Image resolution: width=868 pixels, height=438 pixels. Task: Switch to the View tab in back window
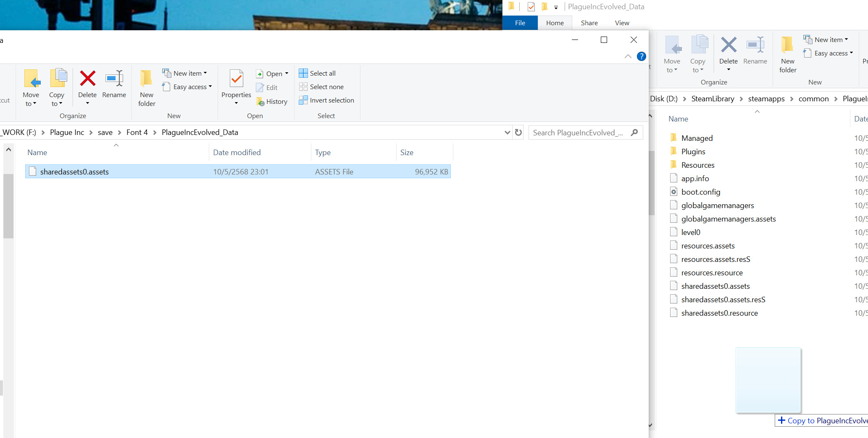click(622, 23)
